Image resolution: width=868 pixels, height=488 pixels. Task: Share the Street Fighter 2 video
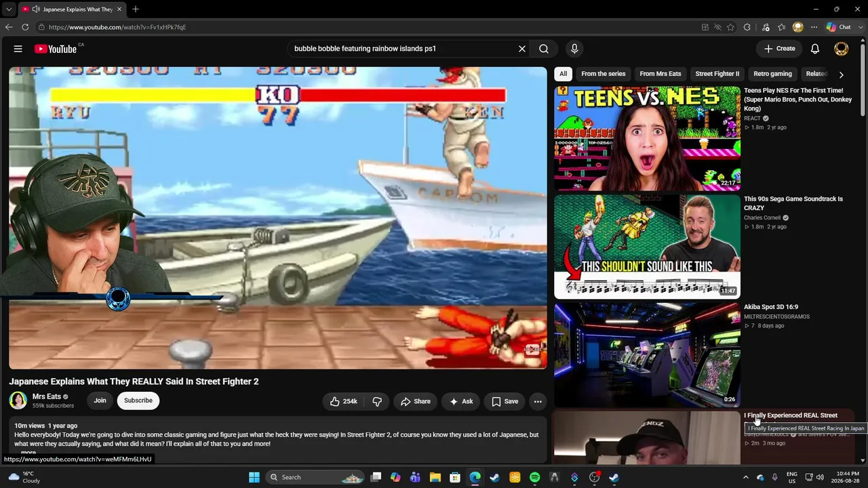(x=415, y=401)
